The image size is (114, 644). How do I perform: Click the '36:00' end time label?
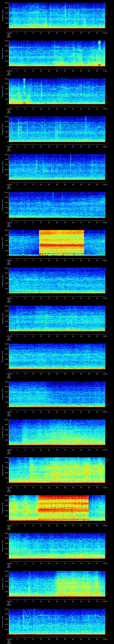pyautogui.click(x=105, y=261)
